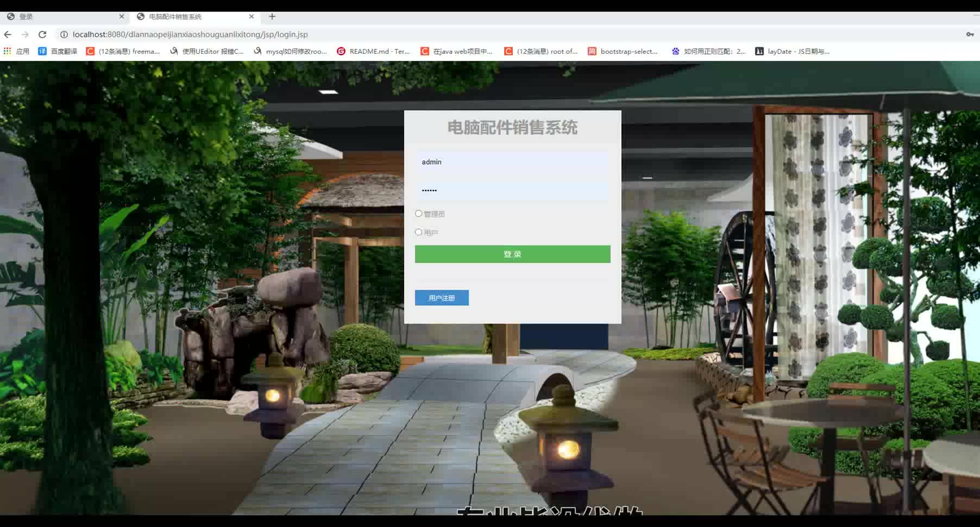
Task: Go back using the browser back arrow
Action: (8, 34)
